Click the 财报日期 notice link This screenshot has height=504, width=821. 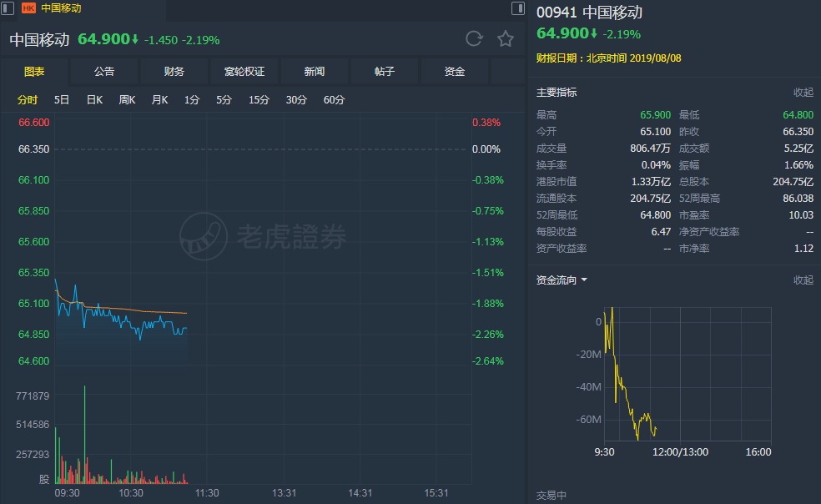608,58
